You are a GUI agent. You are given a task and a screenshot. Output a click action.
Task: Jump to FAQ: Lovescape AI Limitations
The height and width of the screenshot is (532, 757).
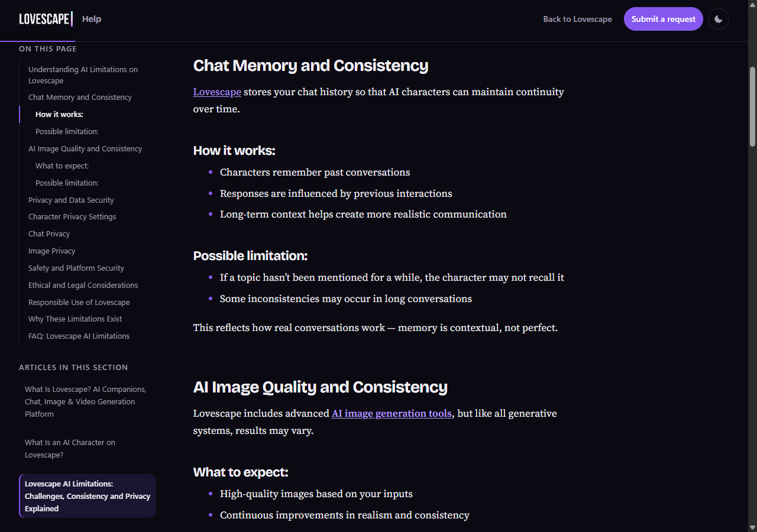pos(79,336)
